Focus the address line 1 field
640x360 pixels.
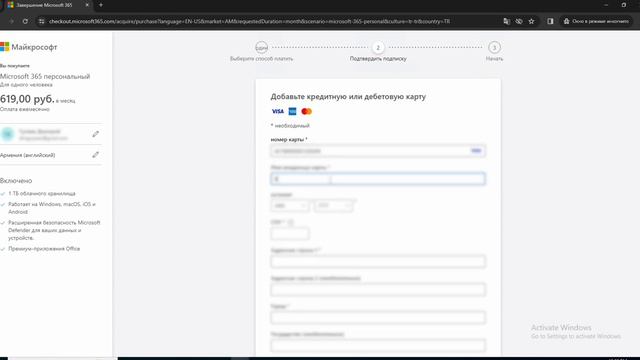[x=378, y=262]
